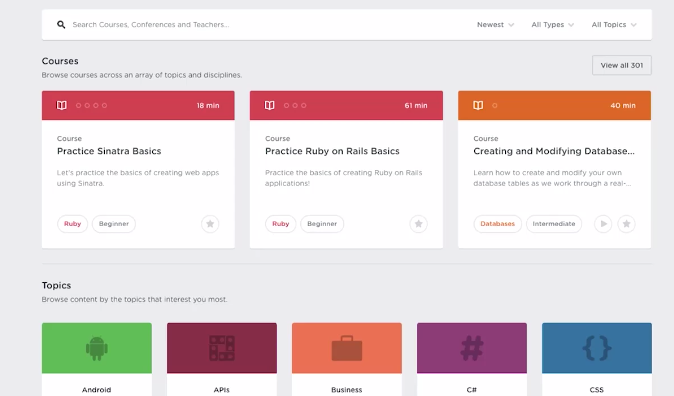
Task: Open the Business briefcase topic tile
Action: click(x=347, y=359)
